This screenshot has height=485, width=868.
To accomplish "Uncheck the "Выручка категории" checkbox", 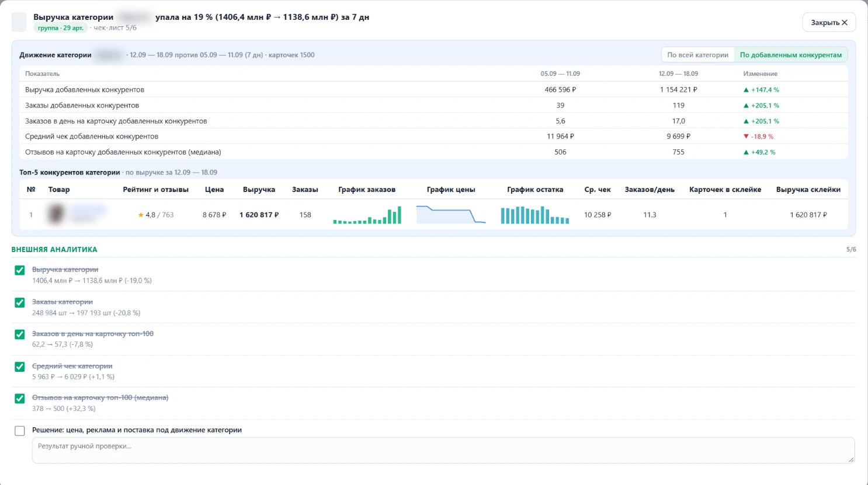I will coord(20,270).
